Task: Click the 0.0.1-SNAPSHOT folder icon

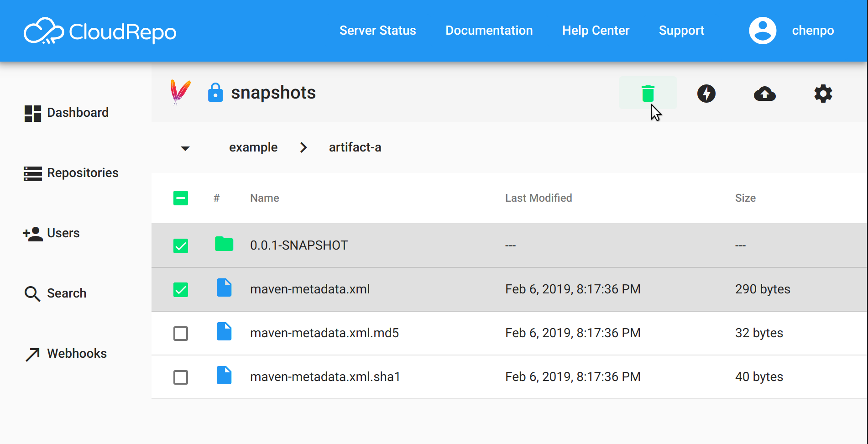Action: coord(224,244)
